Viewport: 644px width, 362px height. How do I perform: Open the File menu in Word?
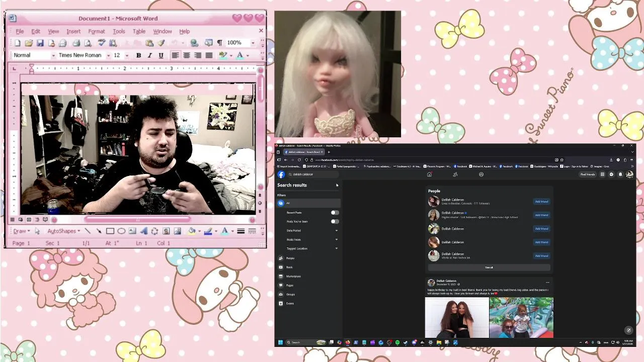(x=20, y=31)
